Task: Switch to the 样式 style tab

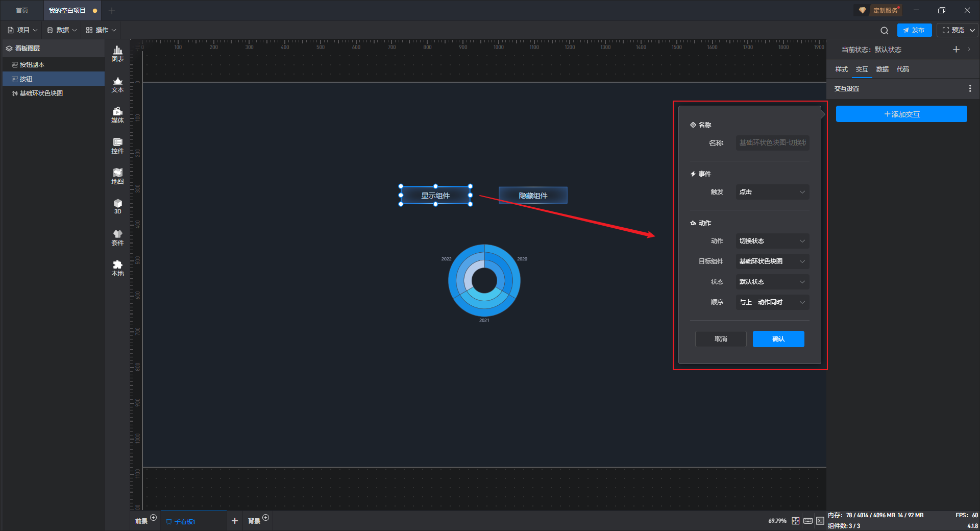Action: (x=841, y=69)
